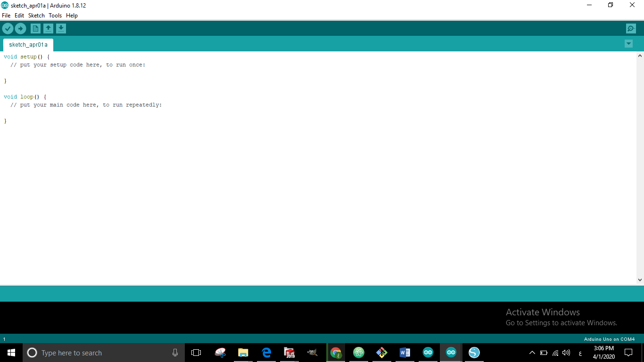The height and width of the screenshot is (362, 644).
Task: Click the Upload arrow button
Action: coord(20,29)
